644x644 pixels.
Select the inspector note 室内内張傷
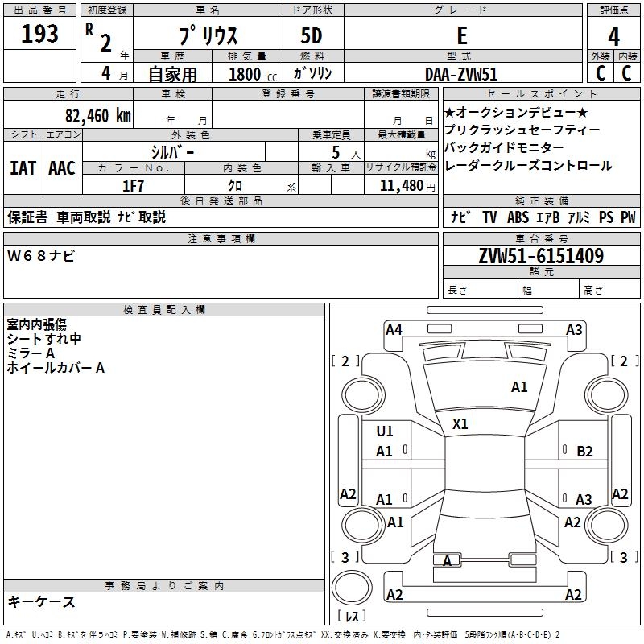[36, 324]
